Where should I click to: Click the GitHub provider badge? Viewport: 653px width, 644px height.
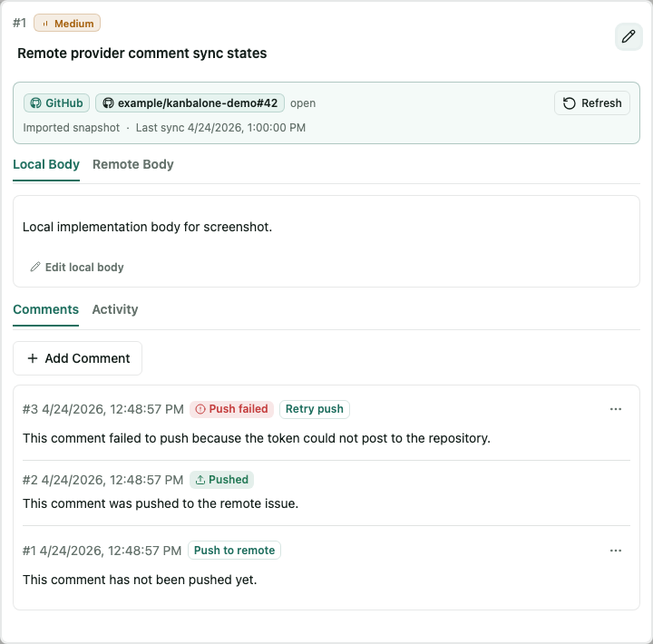tap(56, 102)
